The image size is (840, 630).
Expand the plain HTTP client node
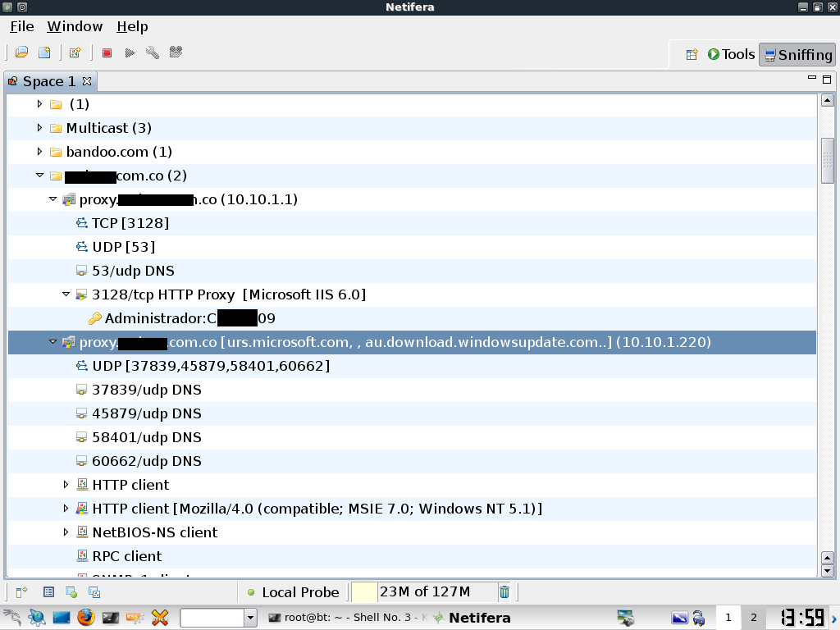(x=66, y=485)
